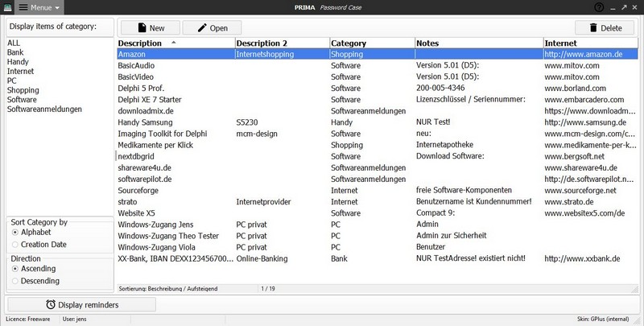This screenshot has height=326, width=644.
Task: Click the sort arrow on Description column
Action: click(174, 43)
